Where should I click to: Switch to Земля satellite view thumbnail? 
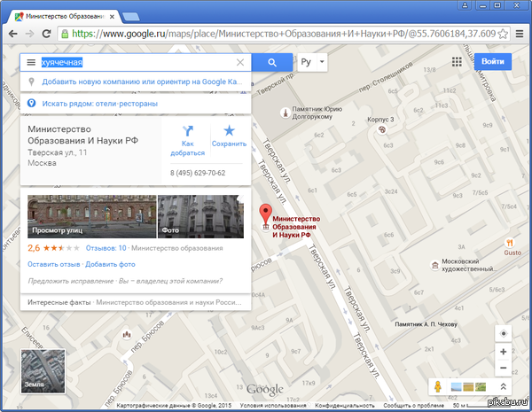coord(43,371)
